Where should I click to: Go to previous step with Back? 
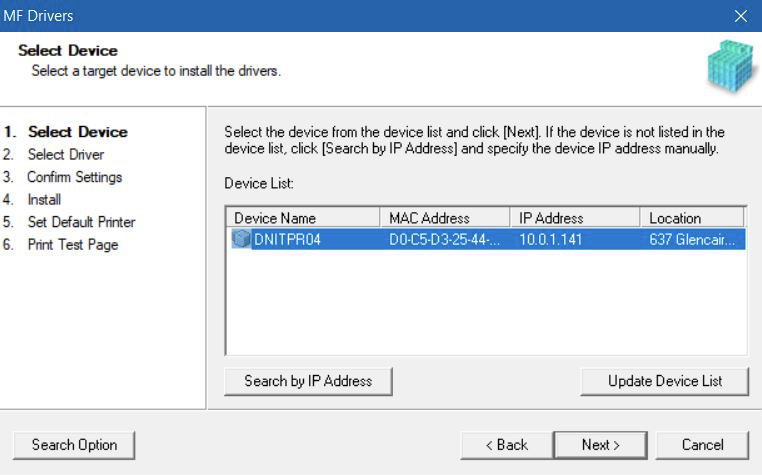point(507,445)
